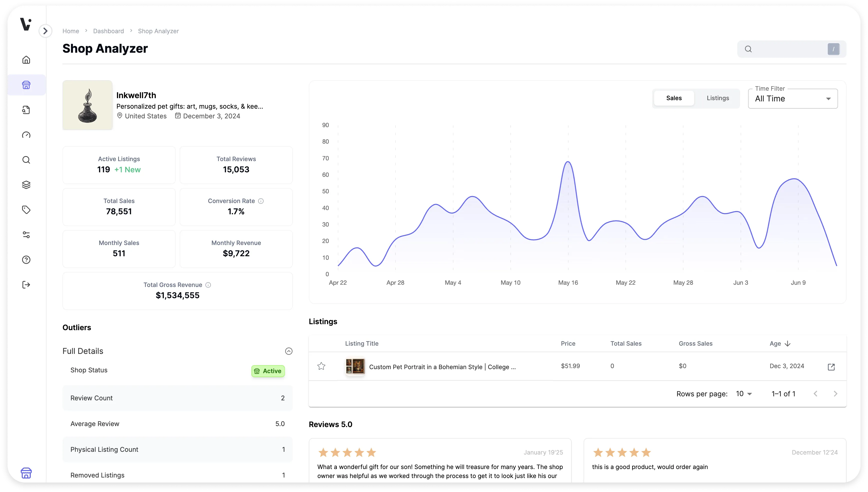Click the Review Count row value 2
Screen dimensions: 868x492
pos(283,398)
